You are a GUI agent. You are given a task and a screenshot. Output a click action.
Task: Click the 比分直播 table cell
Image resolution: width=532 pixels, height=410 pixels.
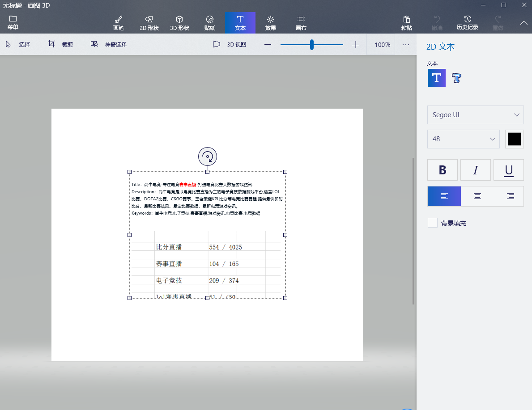tap(169, 247)
